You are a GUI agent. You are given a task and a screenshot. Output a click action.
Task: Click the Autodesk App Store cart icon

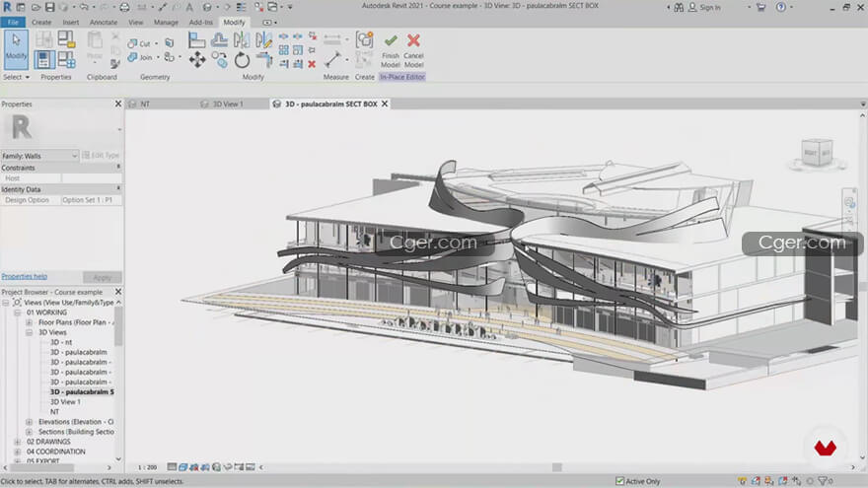(760, 7)
